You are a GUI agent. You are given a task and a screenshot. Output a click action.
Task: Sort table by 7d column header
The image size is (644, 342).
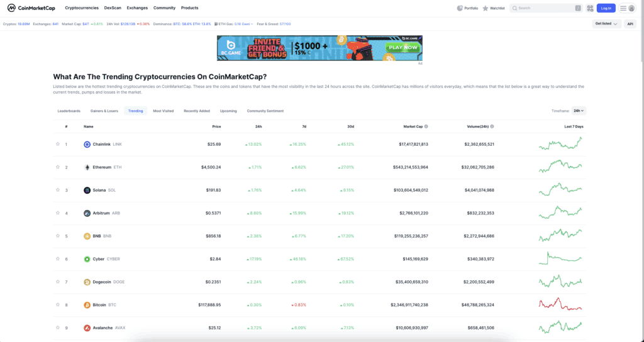304,126
